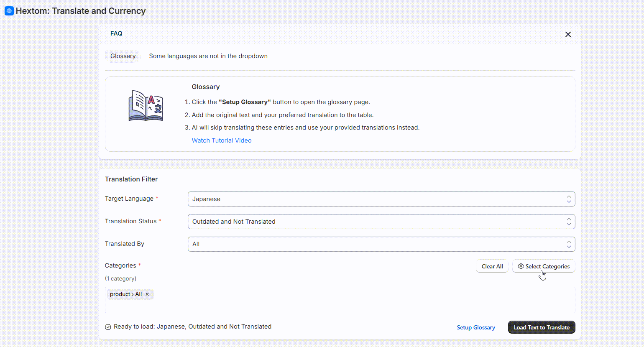Click the '(1 category)' count text
The height and width of the screenshot is (347, 644).
tap(120, 278)
